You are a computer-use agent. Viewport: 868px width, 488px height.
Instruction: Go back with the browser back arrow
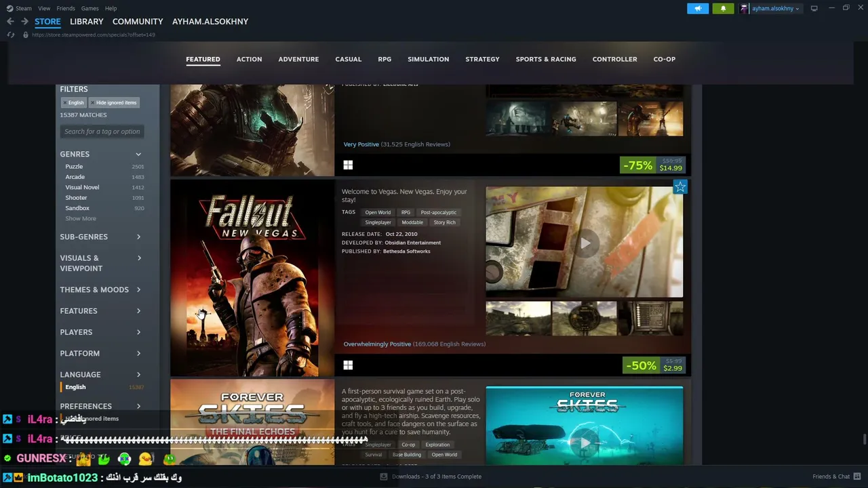10,22
